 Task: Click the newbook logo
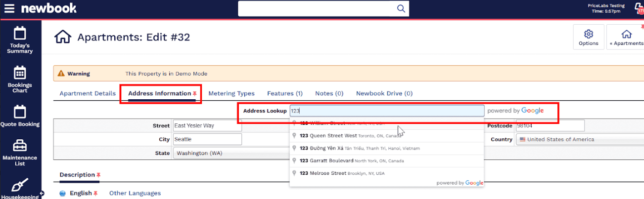[49, 8]
